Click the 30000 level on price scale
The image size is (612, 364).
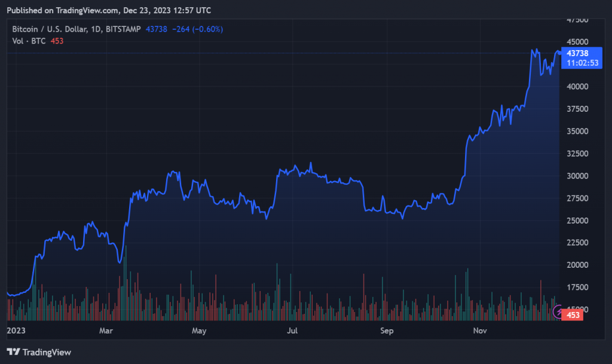coord(577,176)
